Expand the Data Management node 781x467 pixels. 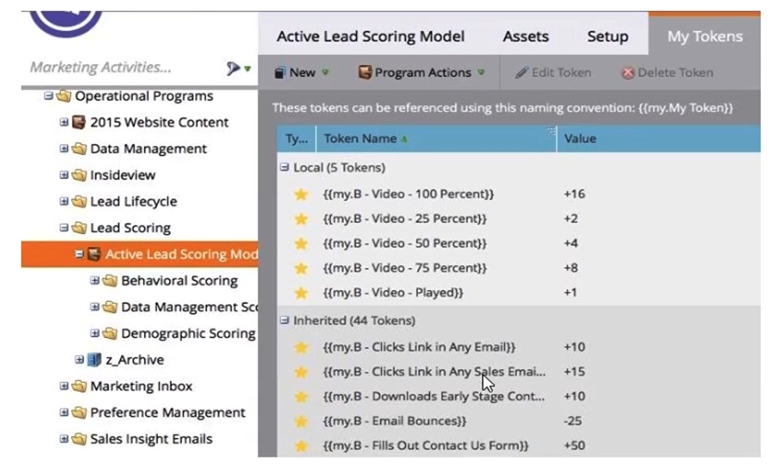[x=64, y=148]
